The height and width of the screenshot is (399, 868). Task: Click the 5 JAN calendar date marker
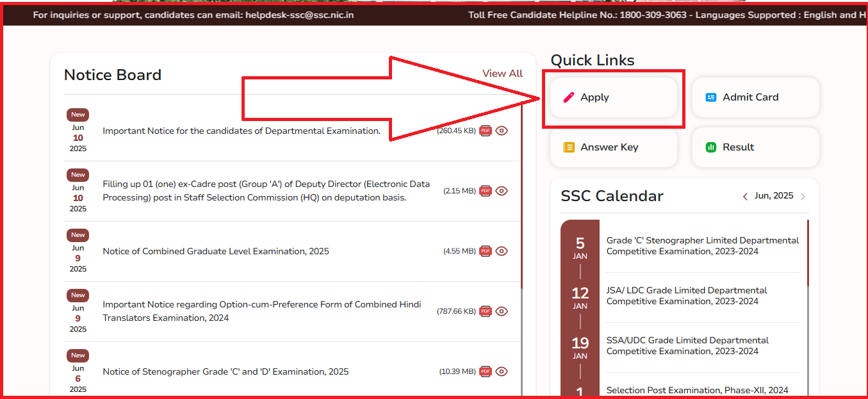pos(580,247)
